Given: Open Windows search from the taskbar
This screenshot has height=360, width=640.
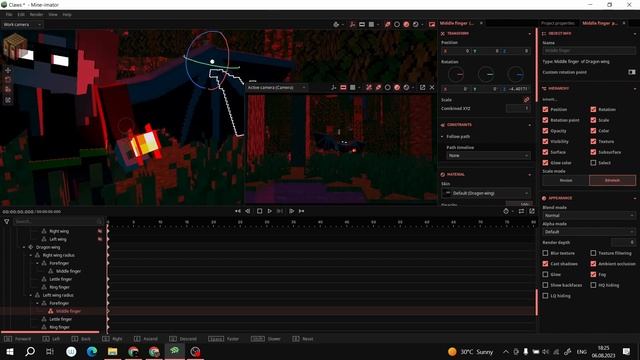Looking at the screenshot, I should [30, 351].
